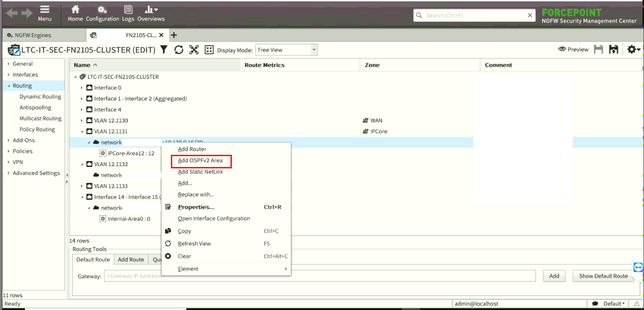Screen dimensions: 644x310
Task: Select Add OSPFv2 Area from context menu
Action: point(200,160)
